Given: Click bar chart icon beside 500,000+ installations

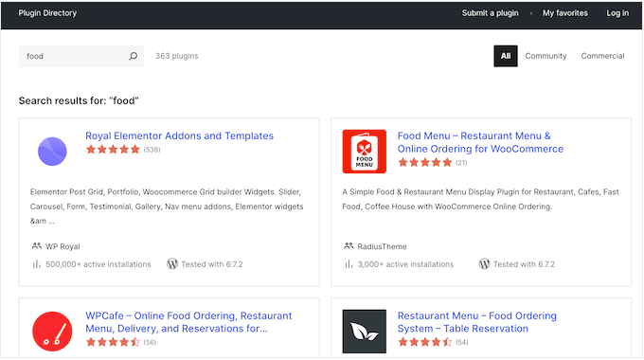Looking at the screenshot, I should (x=37, y=264).
